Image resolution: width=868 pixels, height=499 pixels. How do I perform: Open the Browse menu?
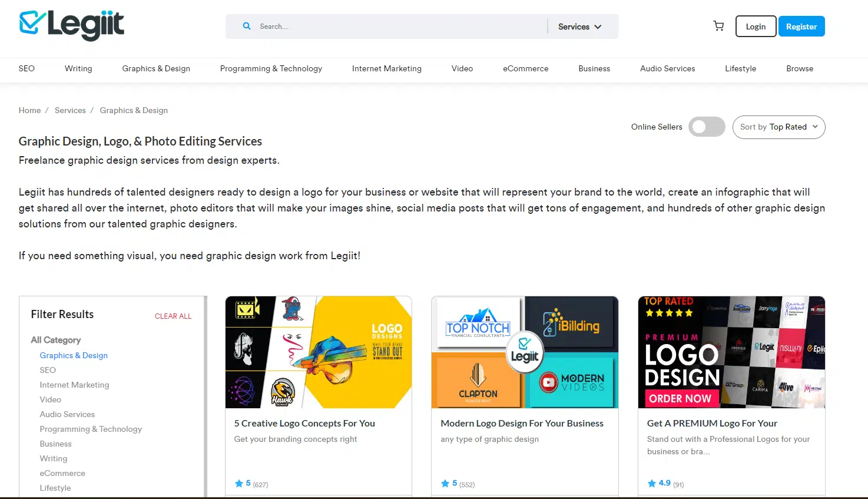[800, 68]
